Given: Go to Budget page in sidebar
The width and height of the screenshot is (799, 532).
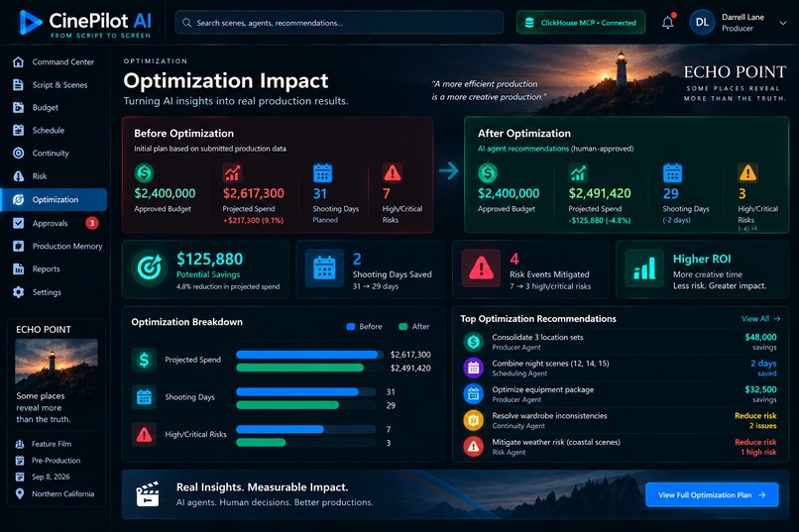Looking at the screenshot, I should 54,107.
